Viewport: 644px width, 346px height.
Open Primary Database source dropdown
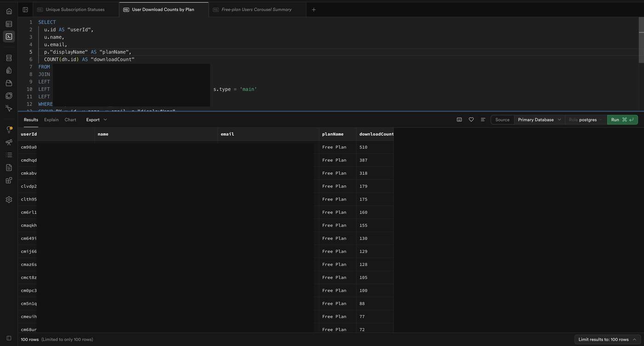tap(540, 120)
